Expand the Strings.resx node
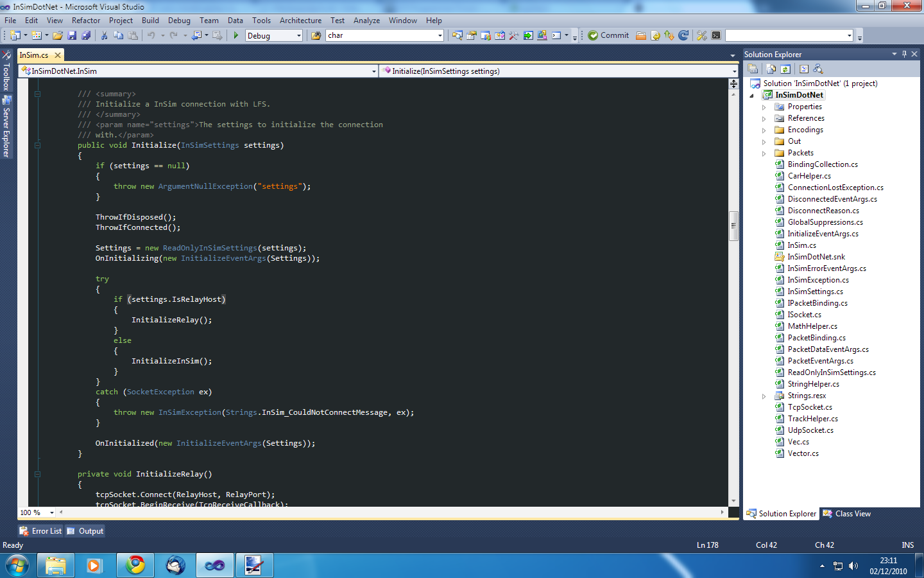924x578 pixels. click(x=764, y=396)
